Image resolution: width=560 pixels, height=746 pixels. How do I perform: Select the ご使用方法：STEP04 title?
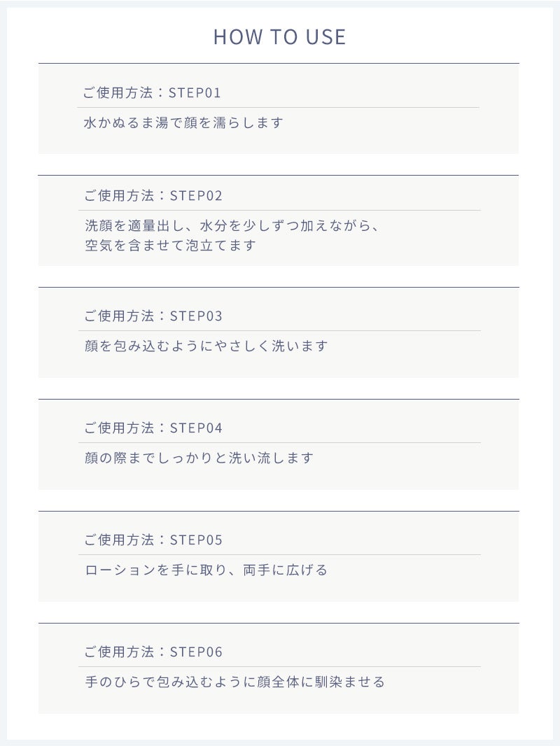tap(153, 428)
